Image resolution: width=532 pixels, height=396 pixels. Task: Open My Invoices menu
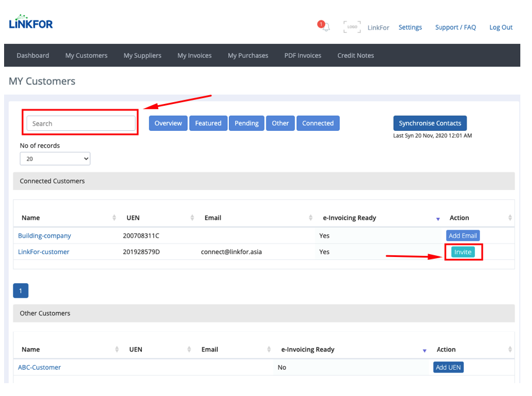pos(194,55)
